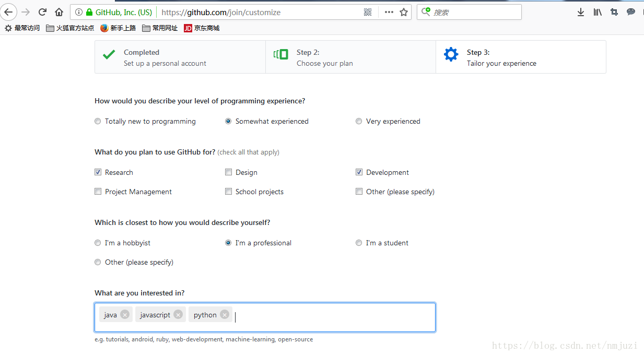The width and height of the screenshot is (644, 356).
Task: Select I'm a professional
Action: pyautogui.click(x=228, y=243)
